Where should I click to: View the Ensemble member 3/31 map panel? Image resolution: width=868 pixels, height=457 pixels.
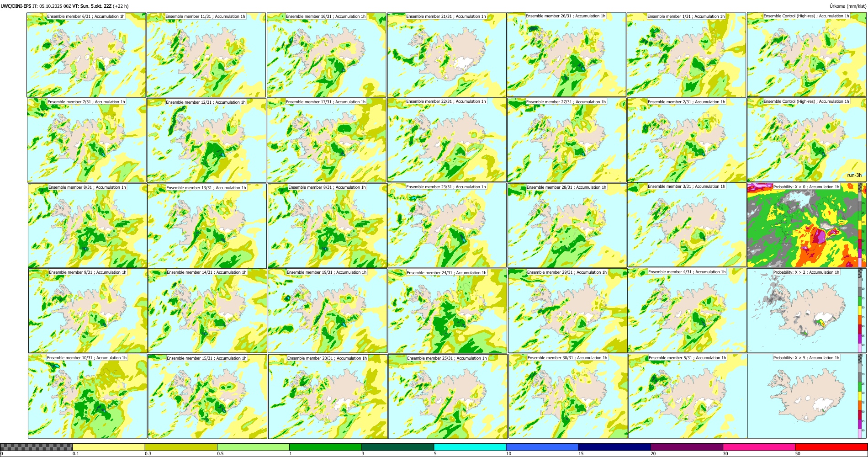click(x=687, y=225)
